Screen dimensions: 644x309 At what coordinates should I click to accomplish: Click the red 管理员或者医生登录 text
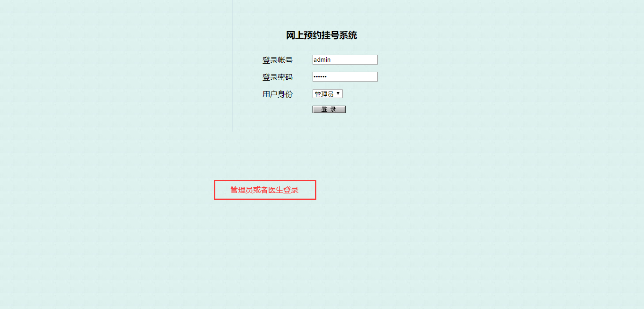tap(264, 190)
